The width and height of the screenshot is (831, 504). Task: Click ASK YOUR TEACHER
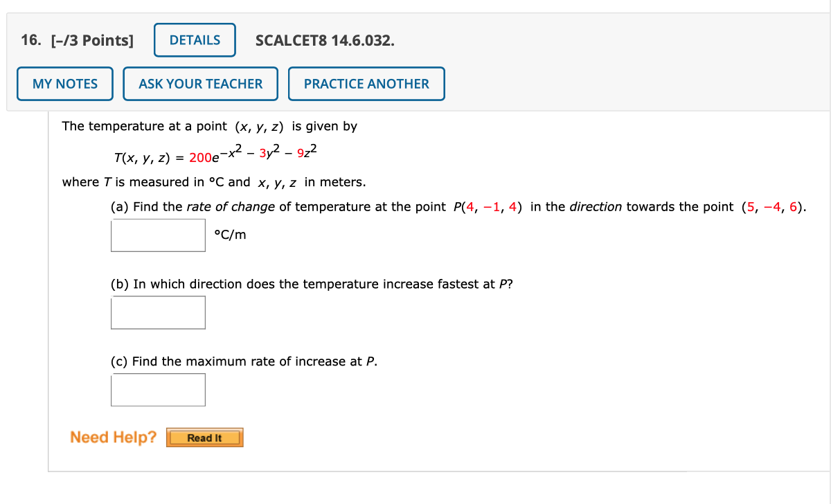pos(200,83)
